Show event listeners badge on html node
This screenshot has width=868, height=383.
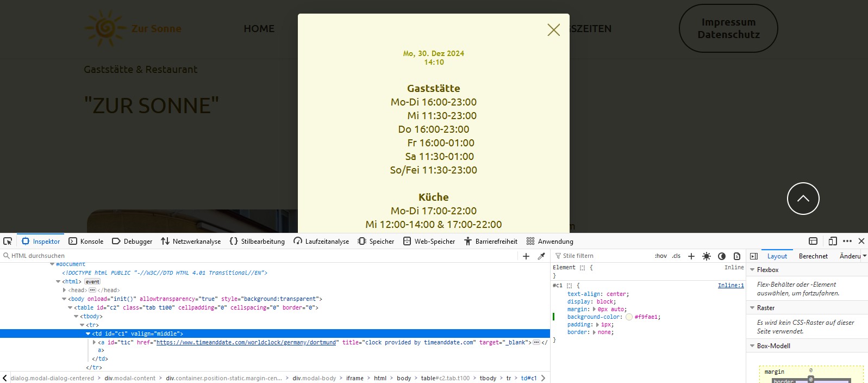[x=92, y=282]
